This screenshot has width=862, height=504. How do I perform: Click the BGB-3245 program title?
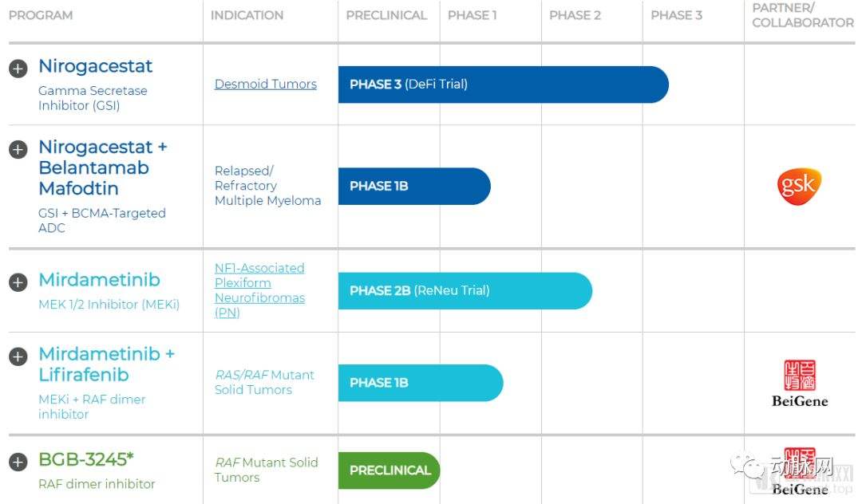point(86,460)
